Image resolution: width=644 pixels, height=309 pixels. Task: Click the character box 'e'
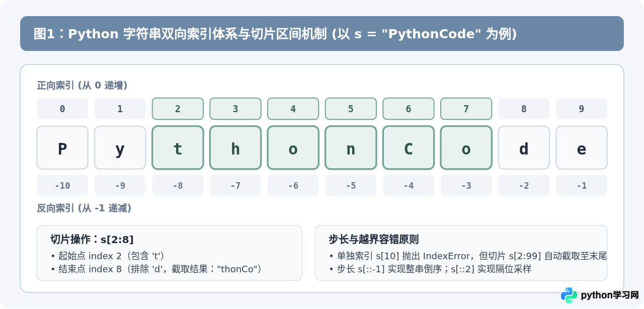click(x=582, y=147)
